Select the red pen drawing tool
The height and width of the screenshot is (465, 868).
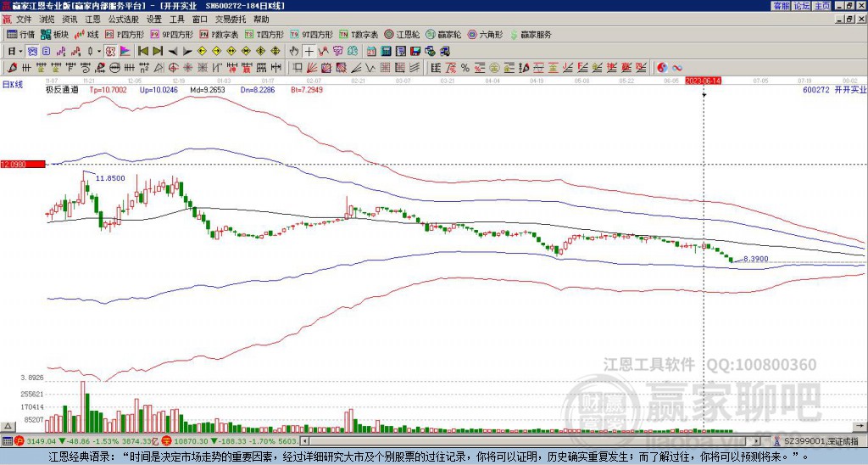11,68
